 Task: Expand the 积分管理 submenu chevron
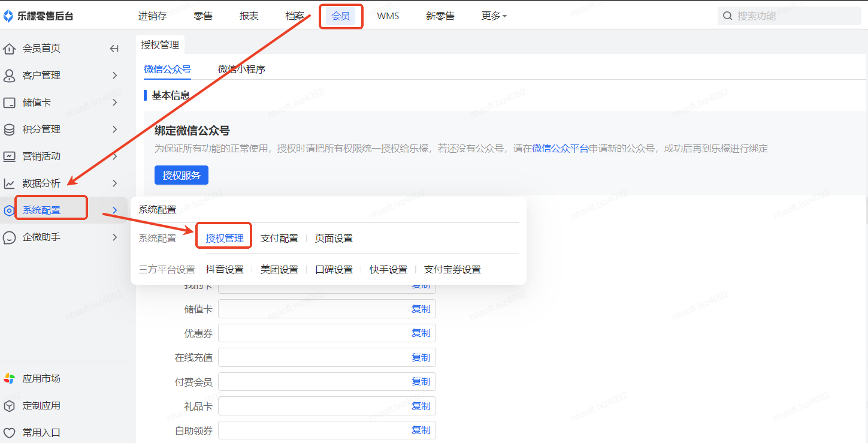114,129
